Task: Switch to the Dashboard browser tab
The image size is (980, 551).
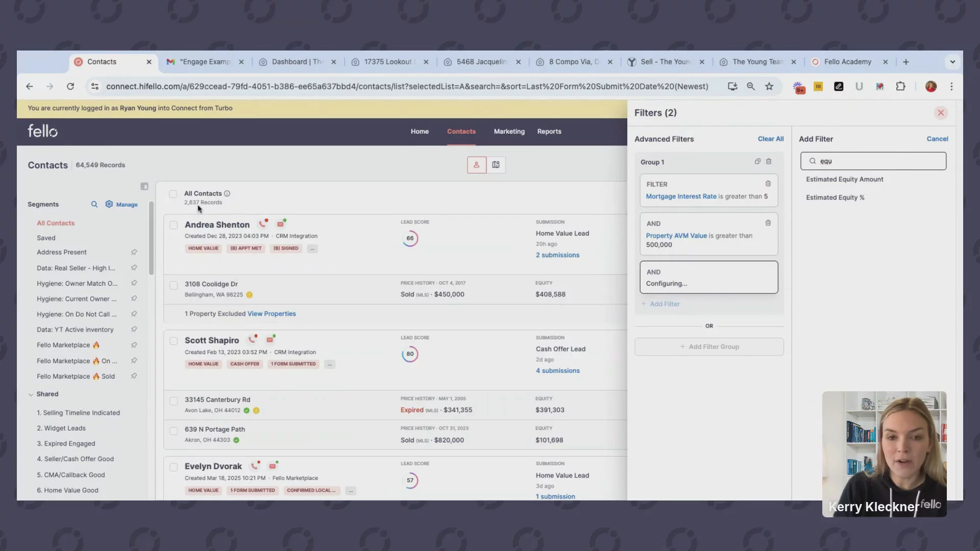Action: coord(297,62)
